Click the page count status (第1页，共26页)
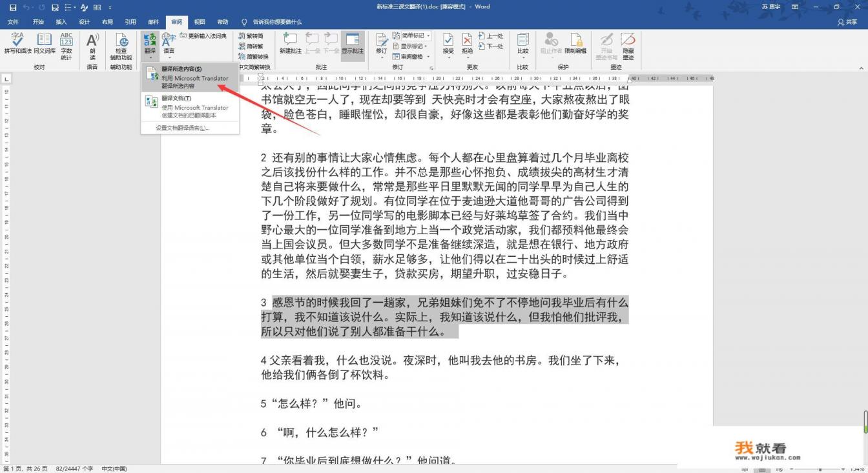This screenshot has width=868, height=473. point(25,468)
